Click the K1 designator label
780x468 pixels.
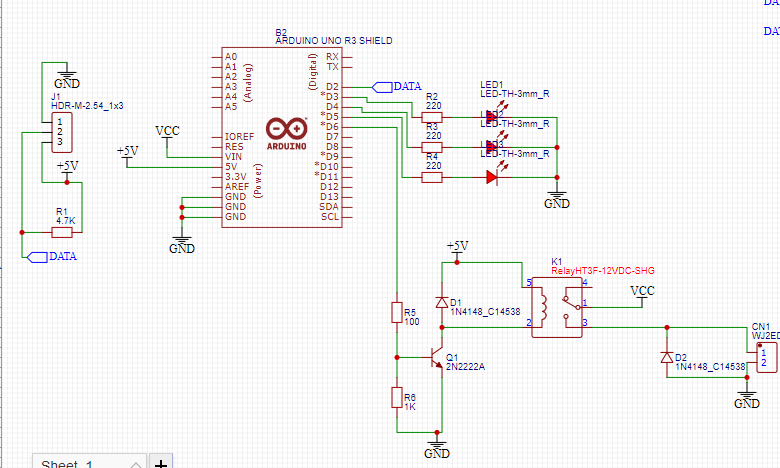(557, 262)
